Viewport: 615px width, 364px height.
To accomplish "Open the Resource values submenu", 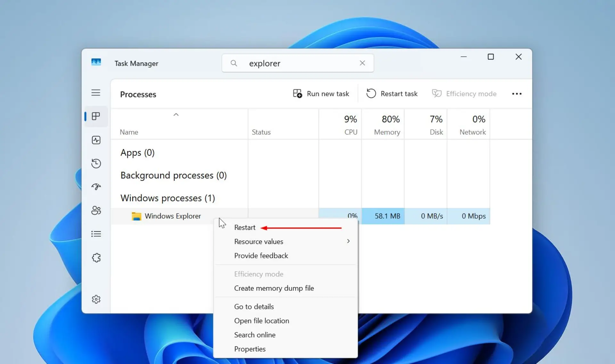I will (x=286, y=242).
